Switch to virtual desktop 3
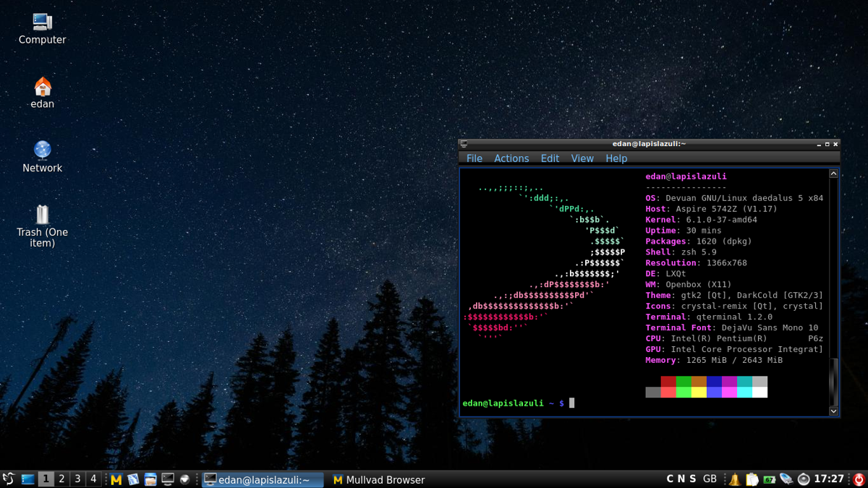Viewport: 868px width, 488px height. 77,479
